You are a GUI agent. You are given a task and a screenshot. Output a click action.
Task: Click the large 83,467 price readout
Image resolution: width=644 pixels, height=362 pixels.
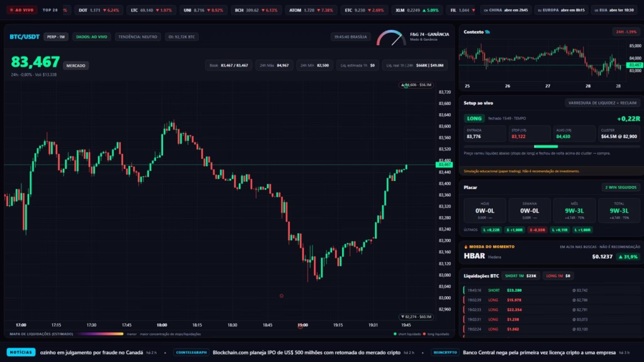[35, 62]
